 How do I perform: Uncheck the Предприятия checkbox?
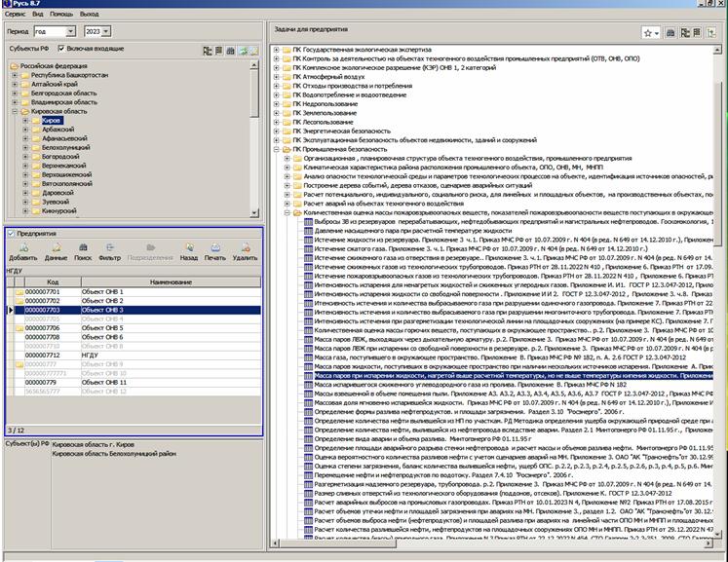10,234
